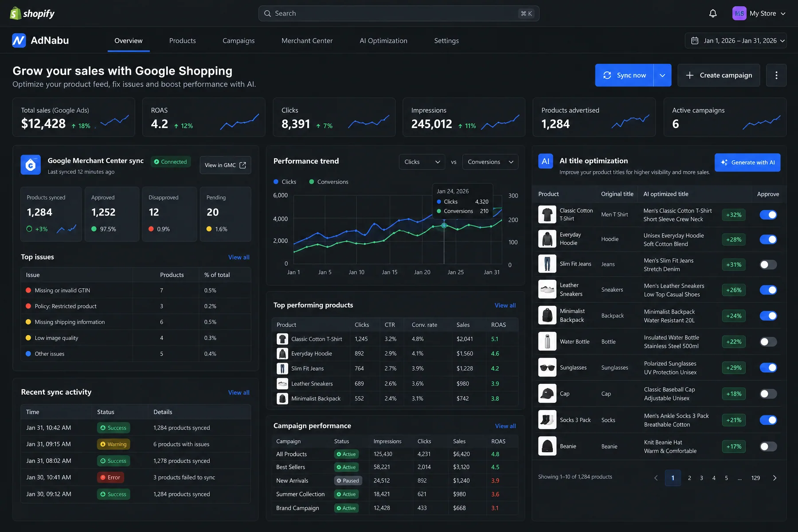Open the Conversions metric dropdown
Viewport: 798px width, 532px height.
tap(490, 162)
